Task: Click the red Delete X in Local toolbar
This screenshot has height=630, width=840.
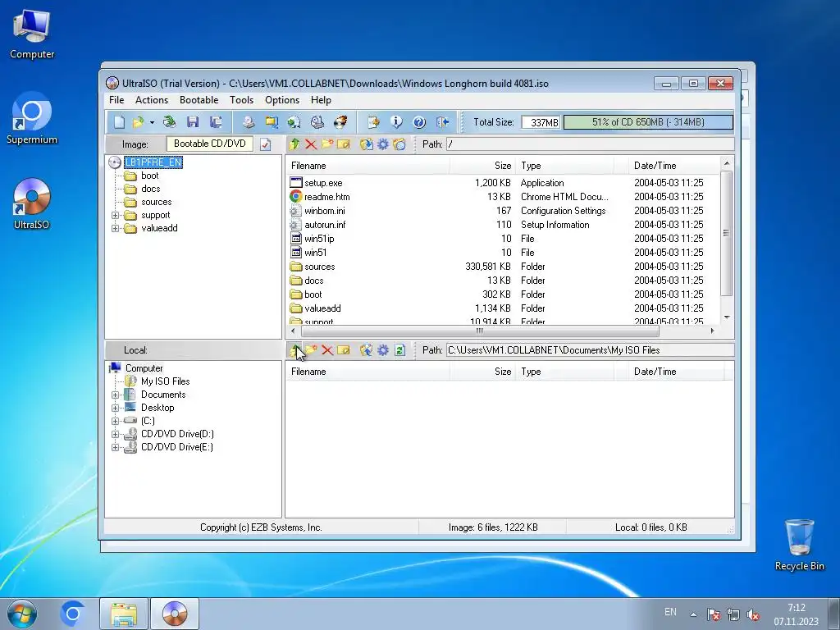Action: (x=327, y=350)
